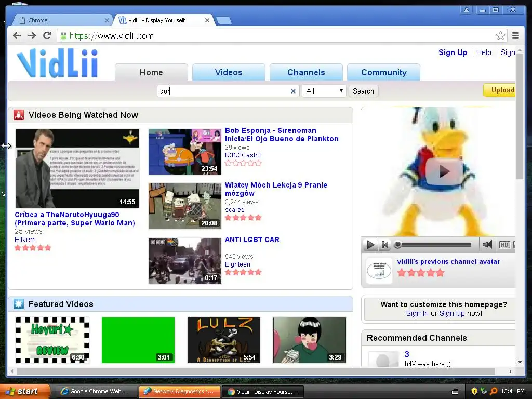
Task: Open the LULZ featured video thumbnail
Action: click(x=224, y=340)
